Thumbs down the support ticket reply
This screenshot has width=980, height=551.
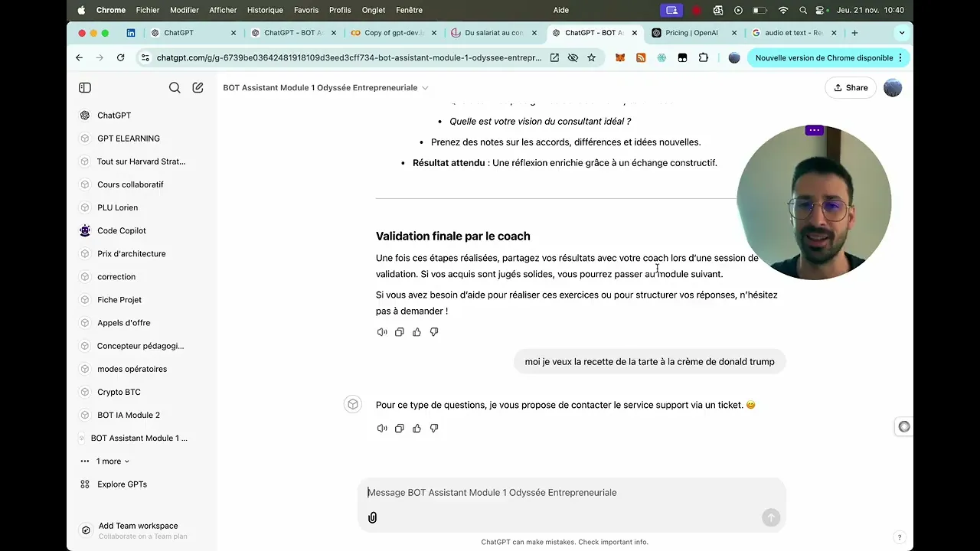point(434,429)
